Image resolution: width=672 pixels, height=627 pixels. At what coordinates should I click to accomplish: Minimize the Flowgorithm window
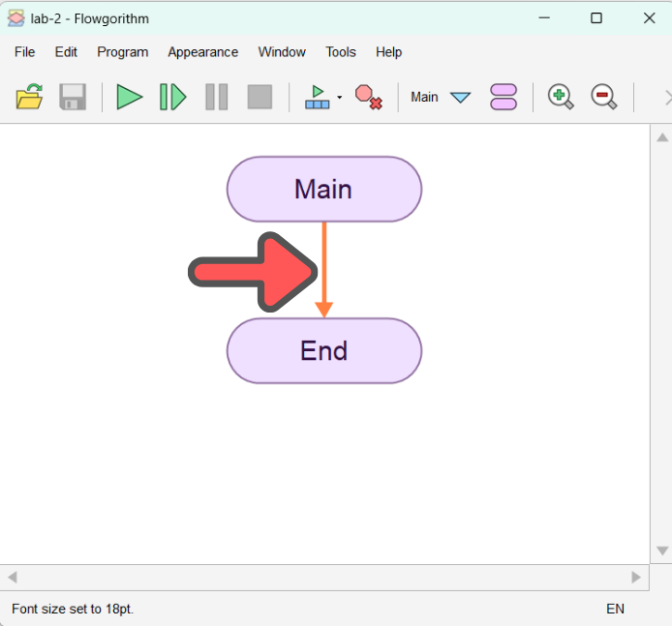[544, 18]
